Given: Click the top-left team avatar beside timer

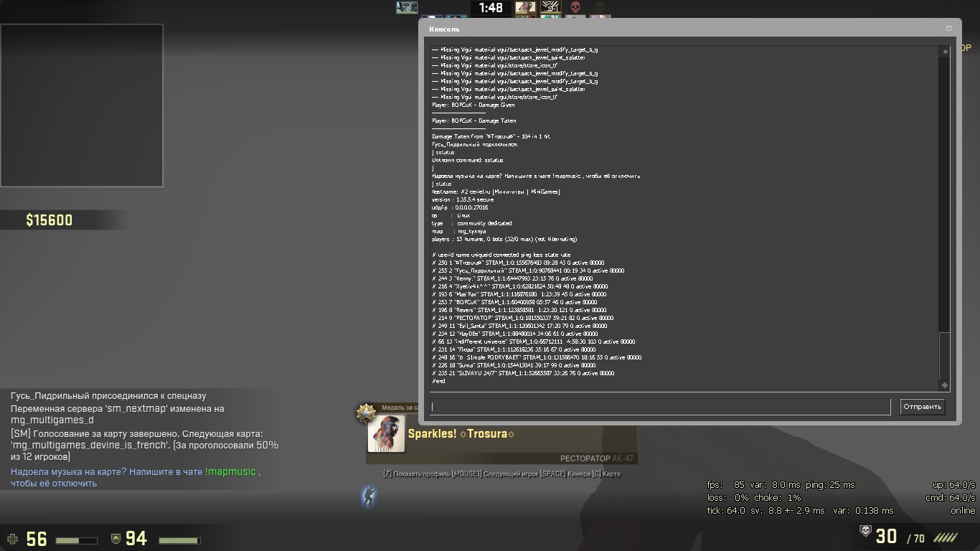Looking at the screenshot, I should (407, 7).
